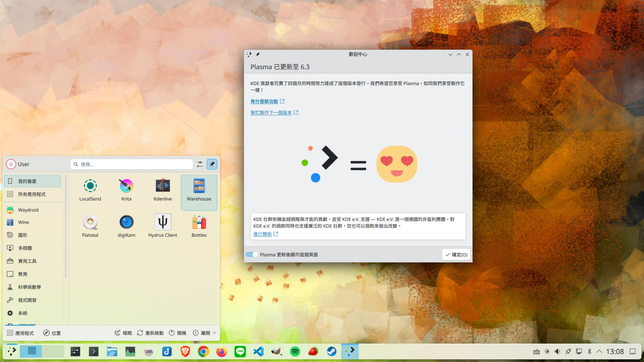Open the 有什麼新功能 link
Viewport: 644px width, 362px height.
pyautogui.click(x=264, y=102)
